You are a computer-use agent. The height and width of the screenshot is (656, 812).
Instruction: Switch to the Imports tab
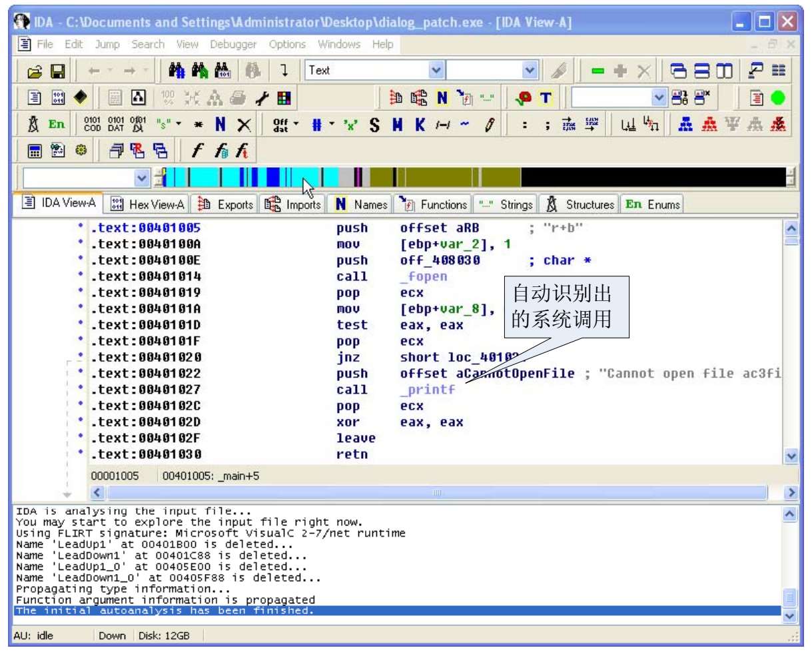click(x=293, y=204)
